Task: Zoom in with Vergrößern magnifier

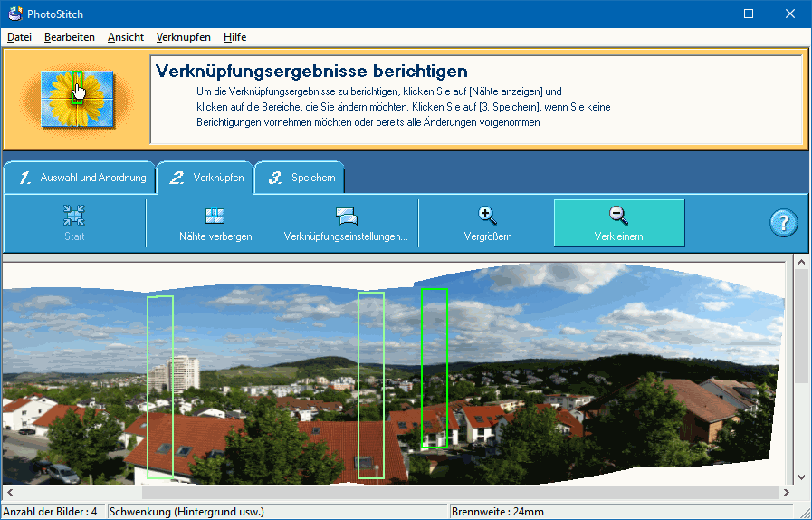Action: click(488, 216)
